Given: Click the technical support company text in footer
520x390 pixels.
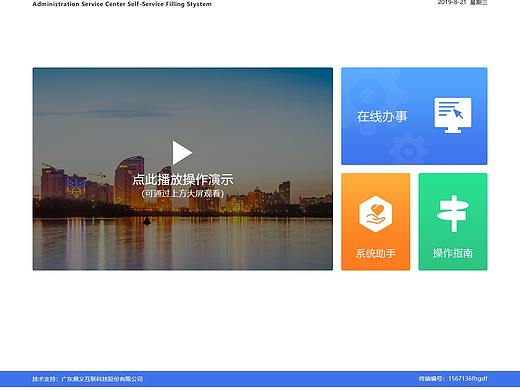Looking at the screenshot, I should 88,379.
